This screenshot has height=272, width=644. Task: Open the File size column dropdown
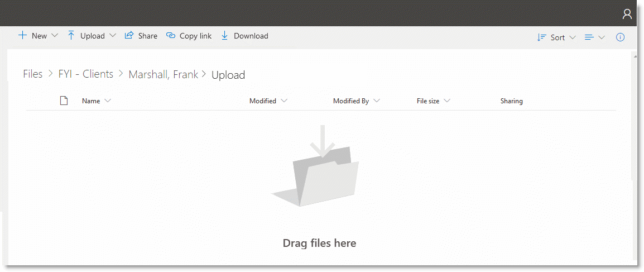pyautogui.click(x=447, y=101)
